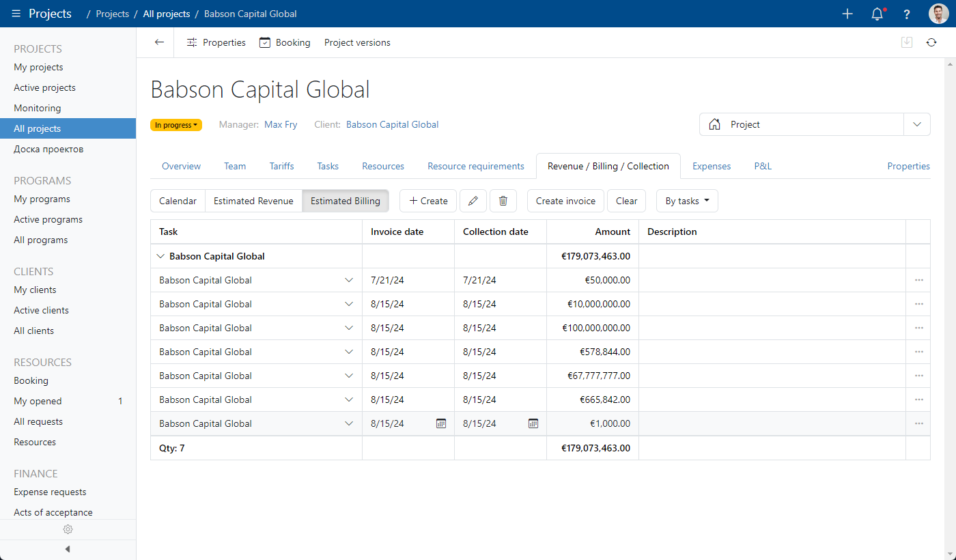The image size is (956, 560).
Task: Click the save download icon in toolbar
Action: click(x=907, y=42)
